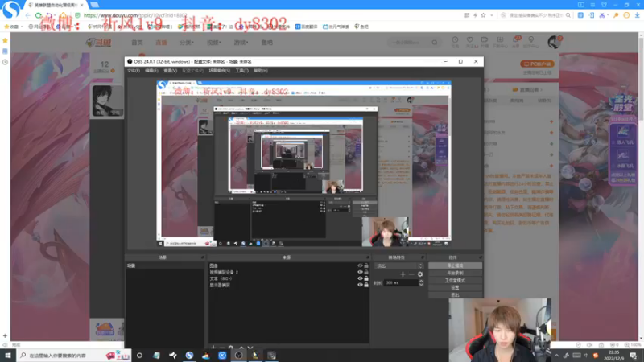
Task: Open the browser sidebar favorites star
Action: tap(5, 41)
